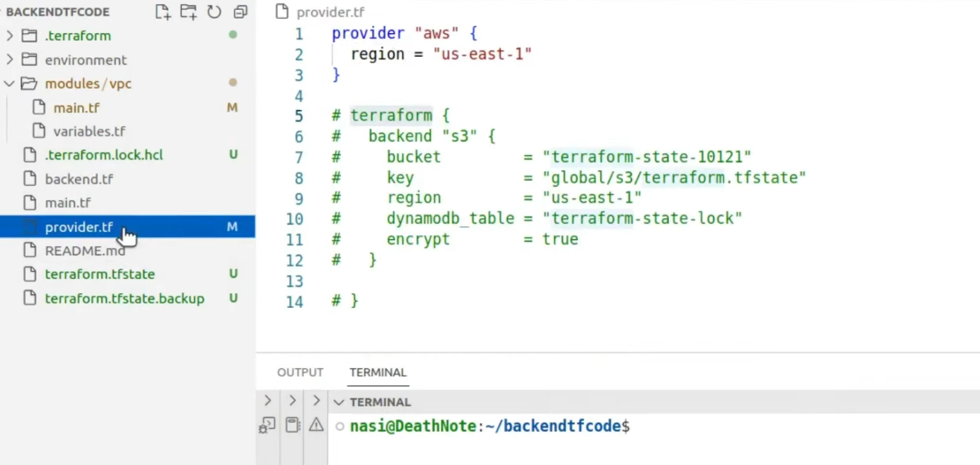Image resolution: width=980 pixels, height=465 pixels.
Task: Switch to the TERMINAL panel tab
Action: click(378, 372)
